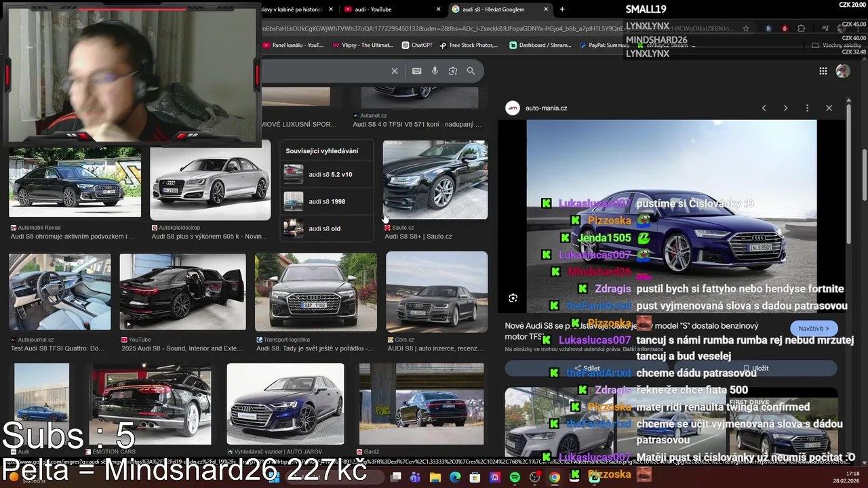Close the audi - YouTube tab
The image size is (868, 488).
(439, 9)
